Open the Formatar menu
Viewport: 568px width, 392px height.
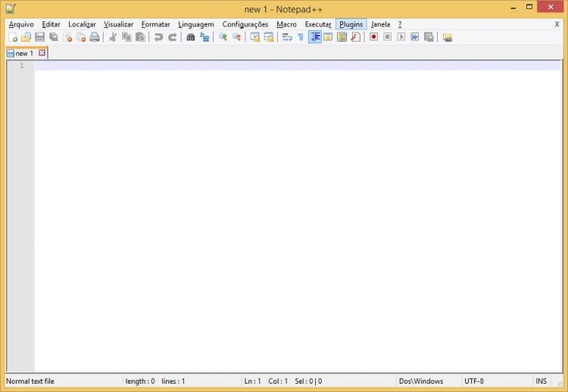click(156, 24)
